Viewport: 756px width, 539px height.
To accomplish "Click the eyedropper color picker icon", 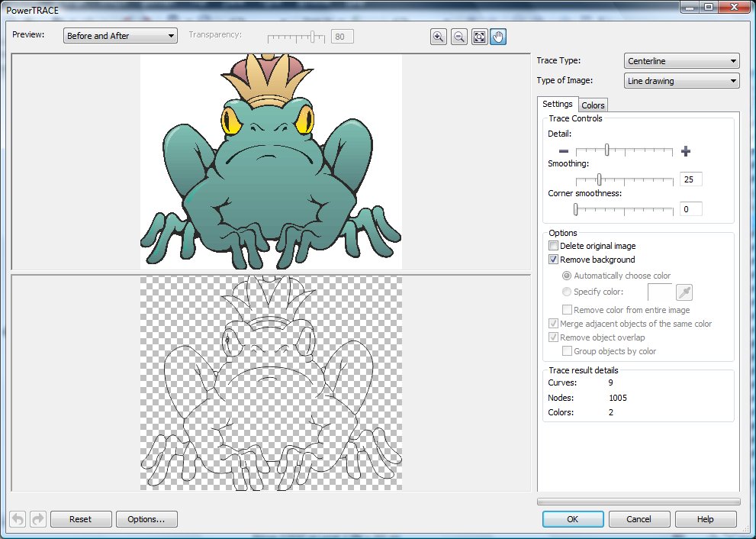I will click(x=684, y=292).
